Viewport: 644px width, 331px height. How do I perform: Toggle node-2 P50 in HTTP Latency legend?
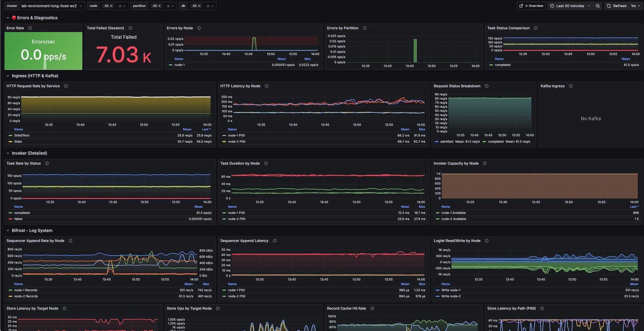tap(236, 142)
